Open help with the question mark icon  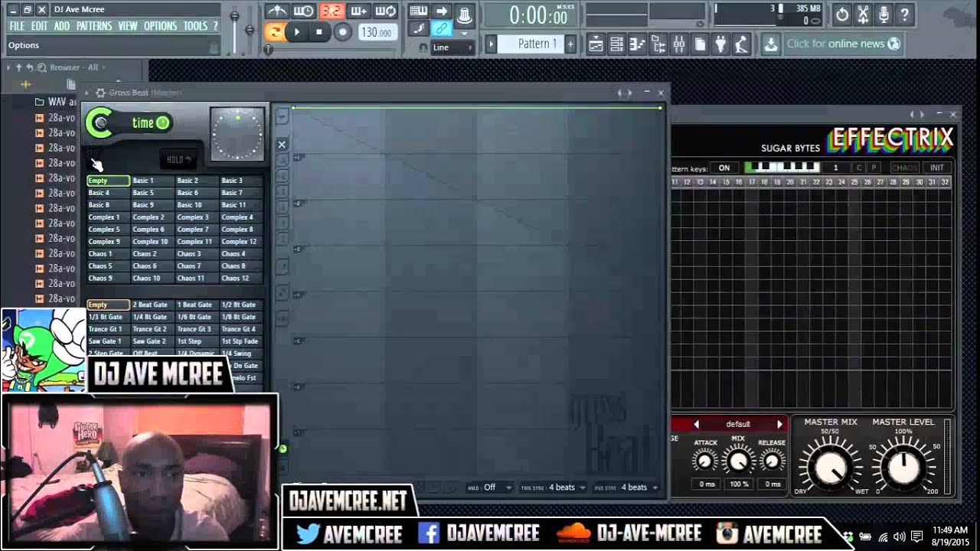click(904, 14)
